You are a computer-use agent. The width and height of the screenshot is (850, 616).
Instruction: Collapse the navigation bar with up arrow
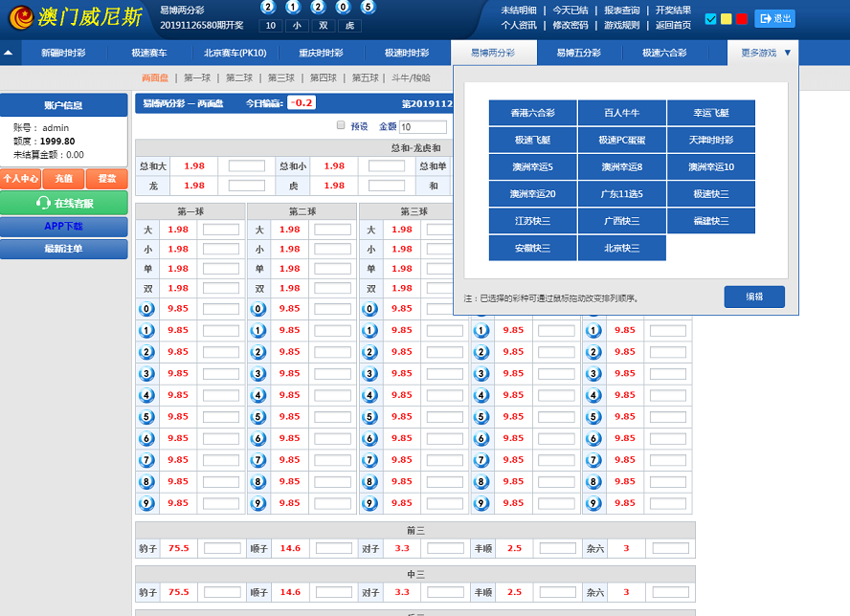point(9,54)
